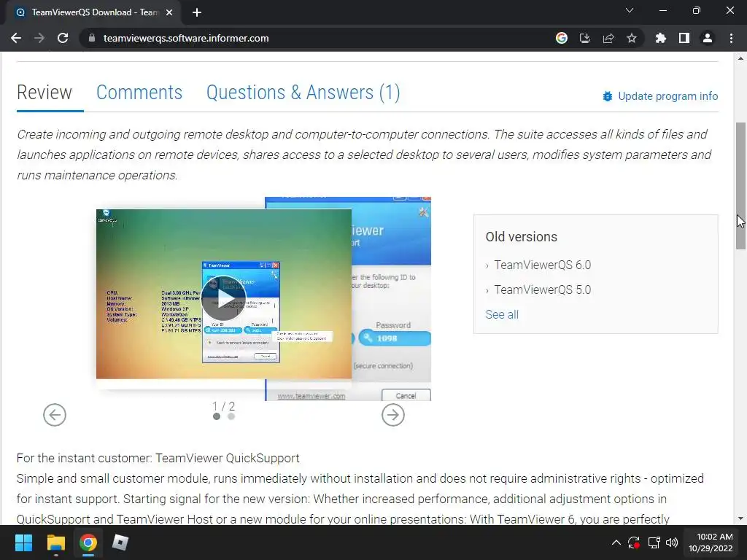Open File Explorer from the taskbar
This screenshot has height=560, width=747.
55,542
